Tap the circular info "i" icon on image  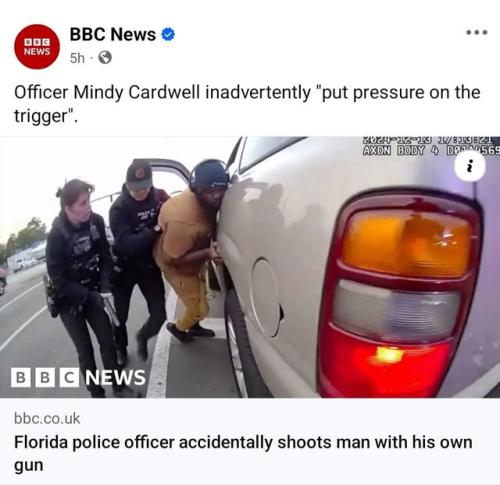[470, 166]
